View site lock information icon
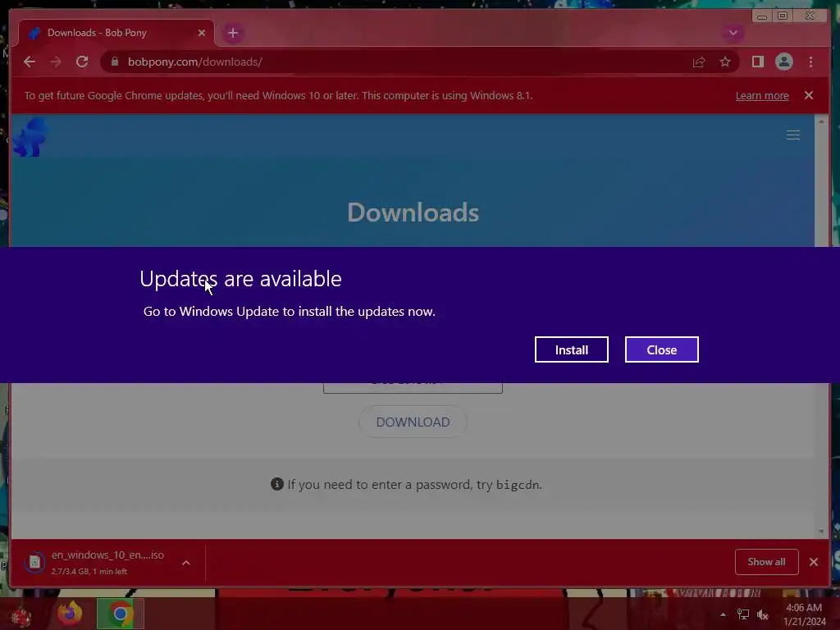The width and height of the screenshot is (840, 630). point(115,62)
